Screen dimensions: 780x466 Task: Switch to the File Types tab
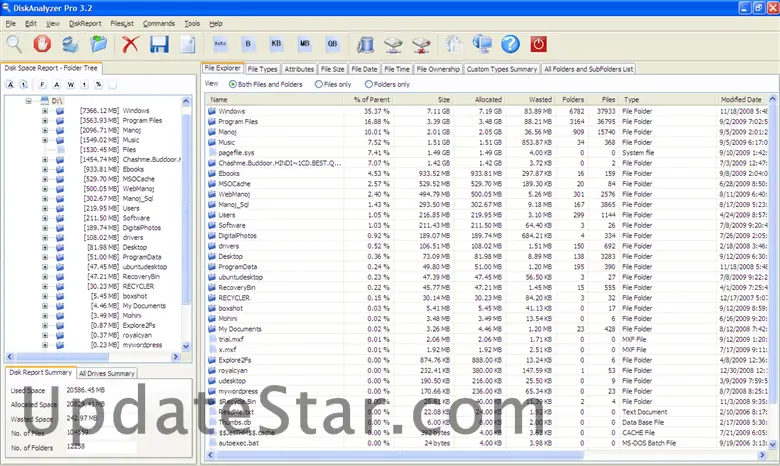point(262,69)
